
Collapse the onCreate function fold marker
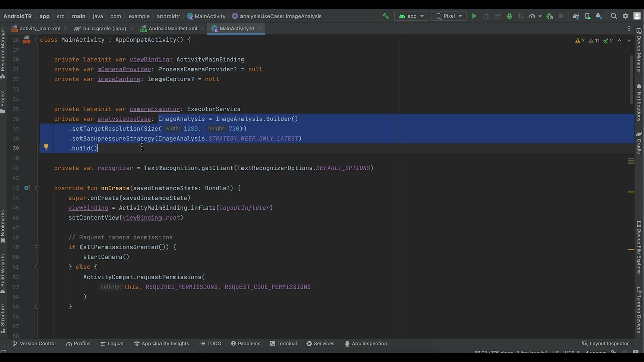coord(37,188)
